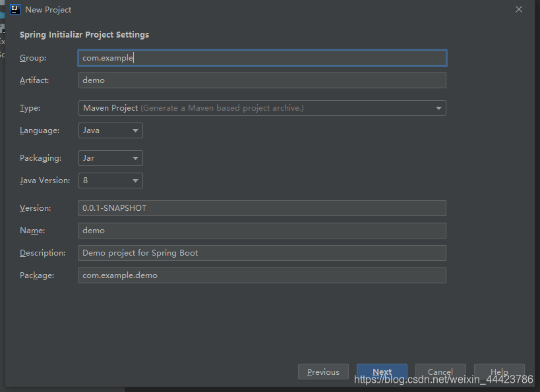Click the Version field with 0.0.1-SNAPSHOT
The height and width of the screenshot is (392, 540).
tap(262, 208)
